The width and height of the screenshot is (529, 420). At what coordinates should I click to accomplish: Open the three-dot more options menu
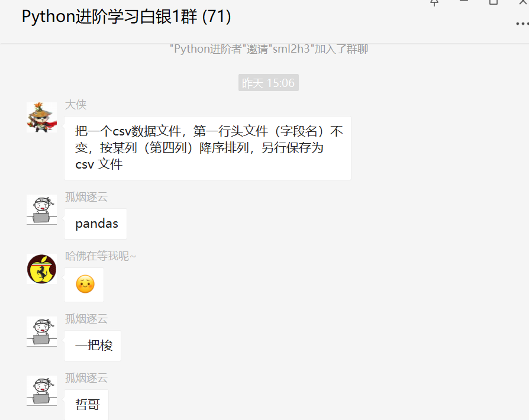tap(522, 24)
